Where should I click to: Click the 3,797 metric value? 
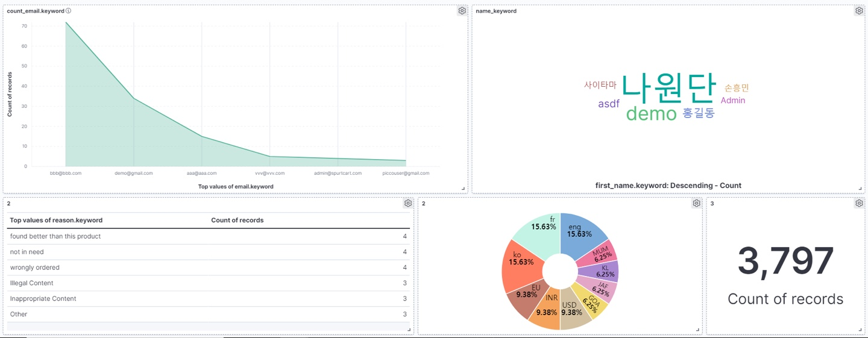click(785, 261)
